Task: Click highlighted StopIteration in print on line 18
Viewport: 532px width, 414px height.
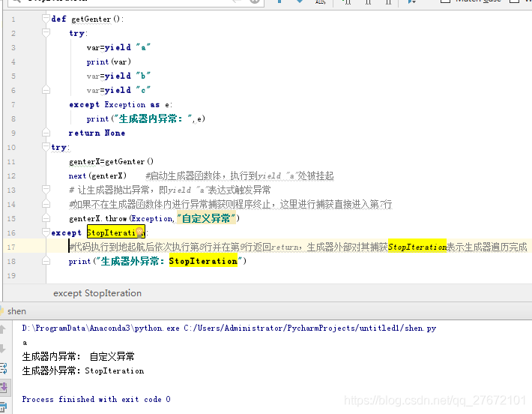Action: pyautogui.click(x=203, y=261)
